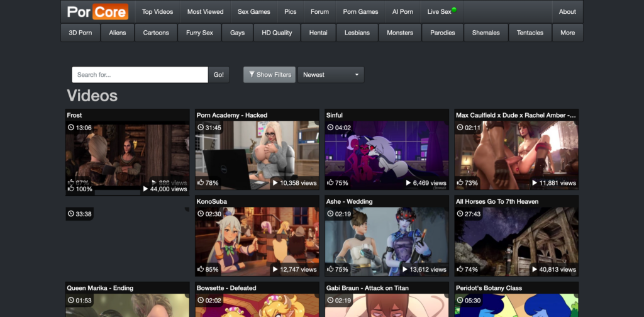Click the Sinful video thumbnail
Viewport: 644px width, 317px height.
(387, 155)
